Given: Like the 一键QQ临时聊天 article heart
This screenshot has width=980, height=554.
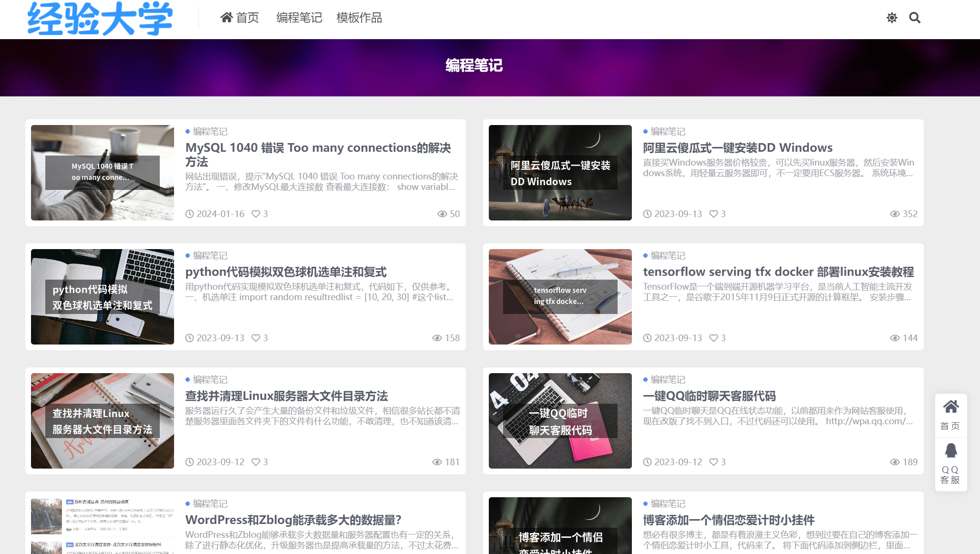Looking at the screenshot, I should pyautogui.click(x=713, y=462).
